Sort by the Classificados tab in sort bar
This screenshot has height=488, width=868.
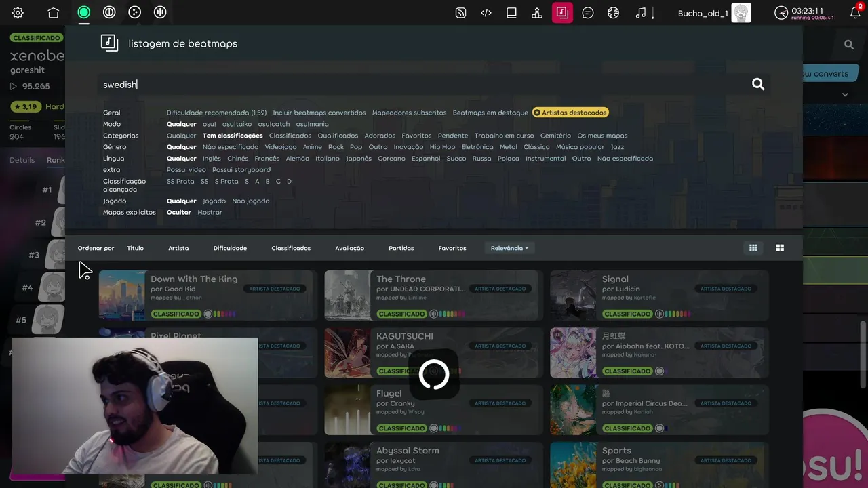[x=291, y=248]
